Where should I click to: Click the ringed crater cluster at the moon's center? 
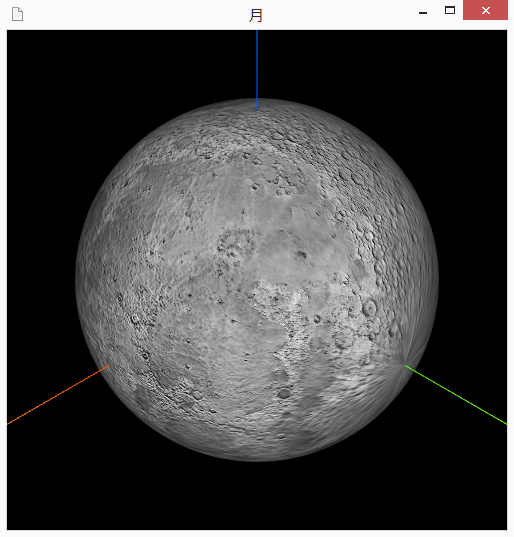pos(236,245)
